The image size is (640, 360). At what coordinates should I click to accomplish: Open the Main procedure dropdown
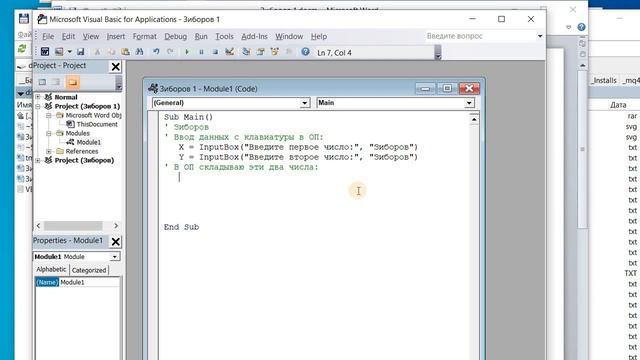click(469, 103)
